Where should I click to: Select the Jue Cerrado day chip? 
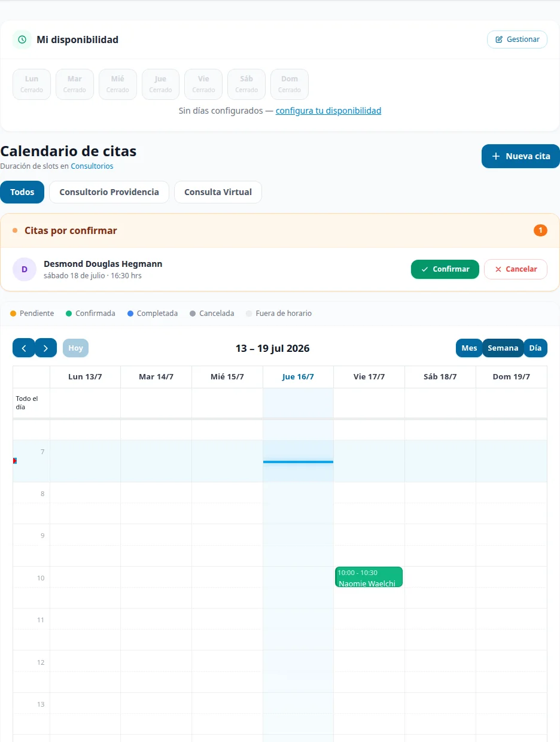point(160,84)
